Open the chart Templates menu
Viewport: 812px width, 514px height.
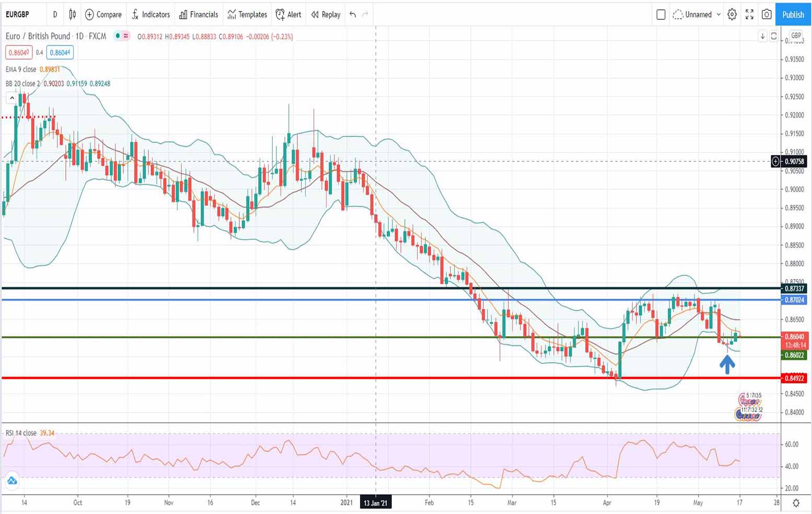pos(247,15)
